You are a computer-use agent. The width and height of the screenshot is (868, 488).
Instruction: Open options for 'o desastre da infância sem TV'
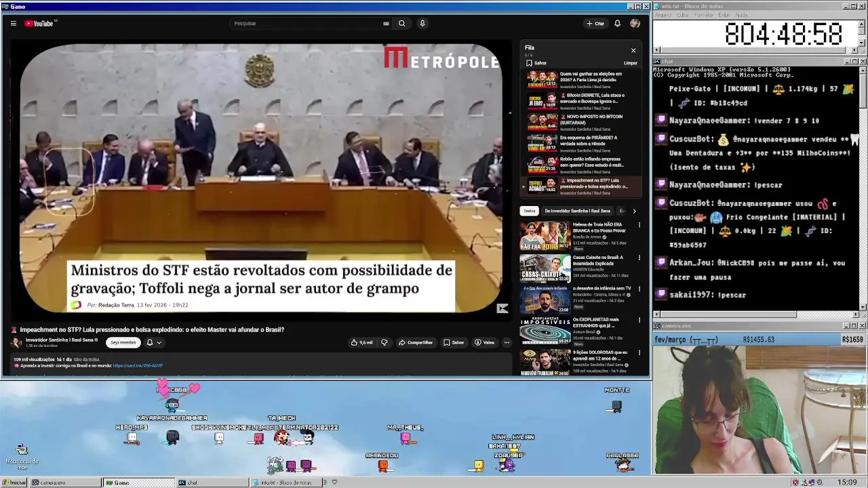pos(639,289)
